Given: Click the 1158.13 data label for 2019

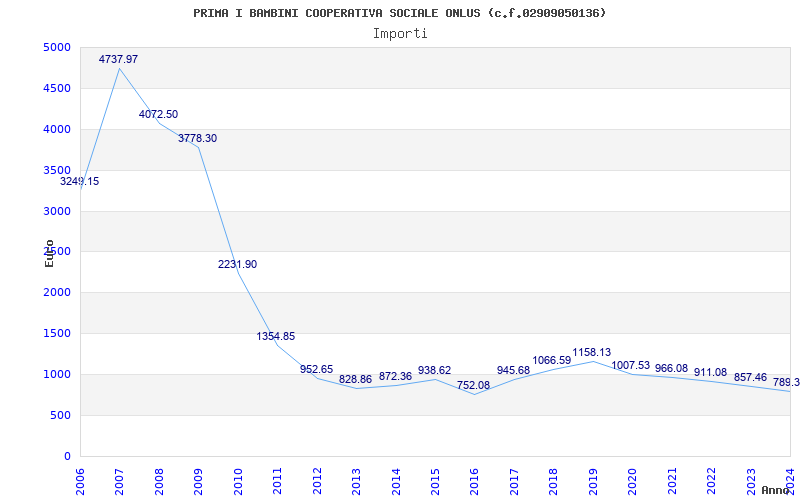Looking at the screenshot, I should pyautogui.click(x=591, y=352).
